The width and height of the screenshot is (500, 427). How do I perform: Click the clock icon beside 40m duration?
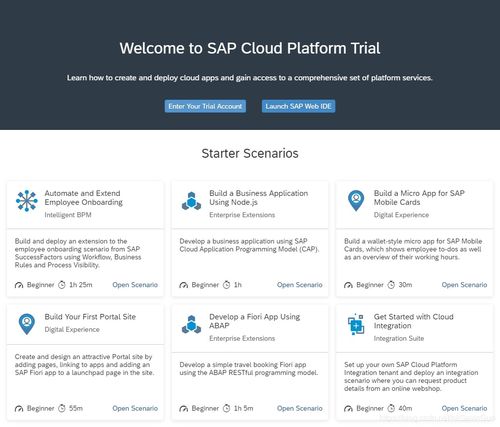click(x=391, y=408)
